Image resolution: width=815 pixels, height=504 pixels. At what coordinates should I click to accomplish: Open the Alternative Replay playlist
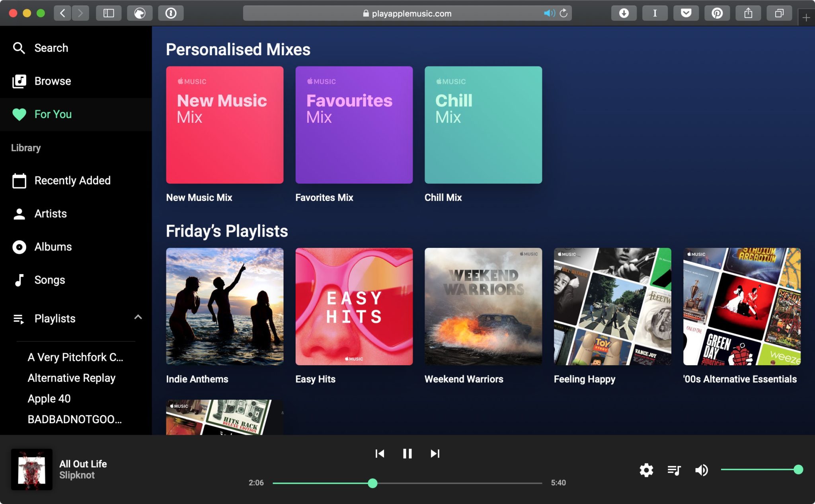[x=71, y=378]
